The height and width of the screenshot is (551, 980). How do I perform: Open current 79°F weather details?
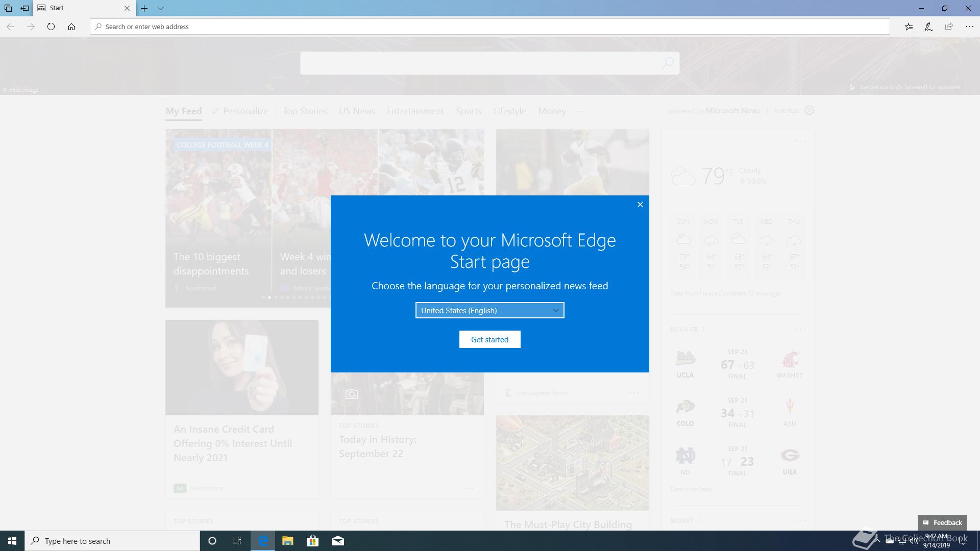click(719, 176)
